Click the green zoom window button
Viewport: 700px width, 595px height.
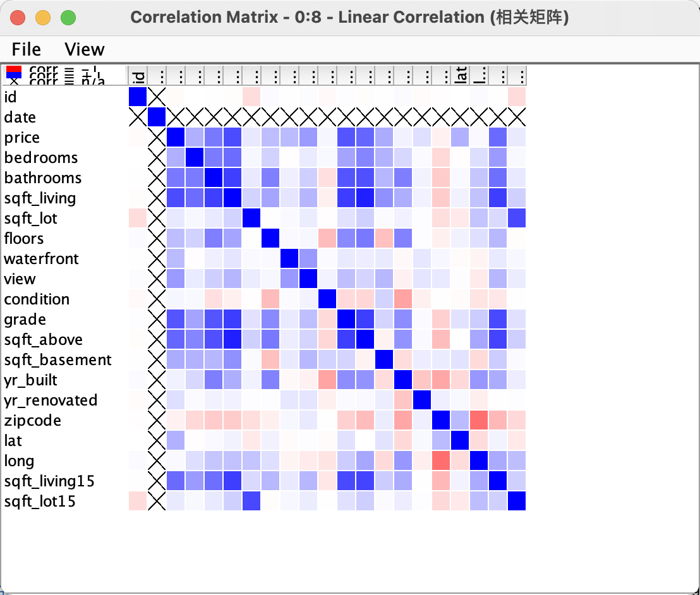tap(68, 18)
